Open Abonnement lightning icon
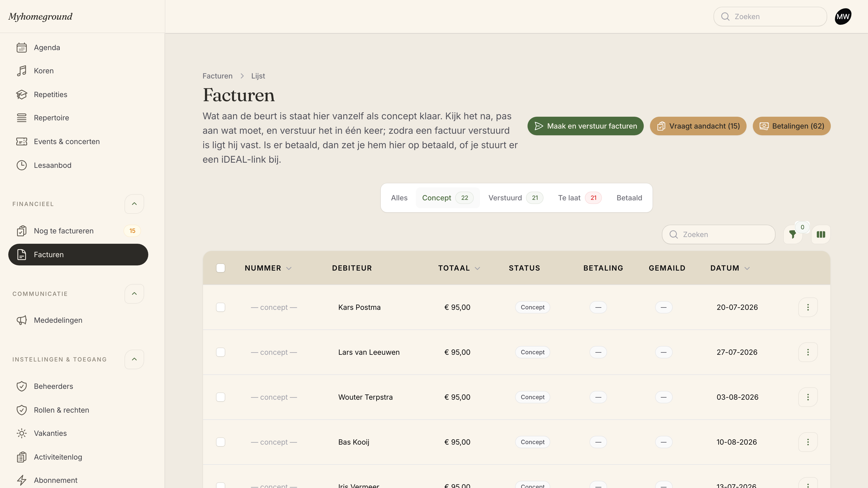The image size is (868, 488). pyautogui.click(x=21, y=480)
